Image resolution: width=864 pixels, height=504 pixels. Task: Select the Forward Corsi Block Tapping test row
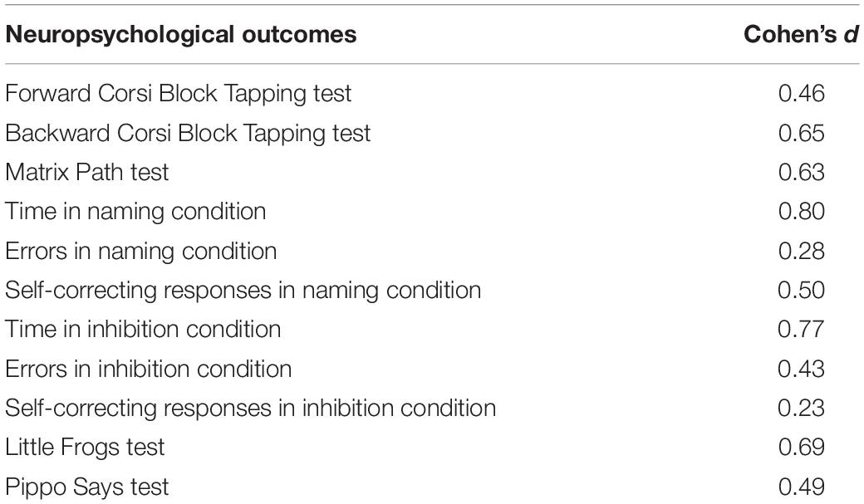click(432, 94)
